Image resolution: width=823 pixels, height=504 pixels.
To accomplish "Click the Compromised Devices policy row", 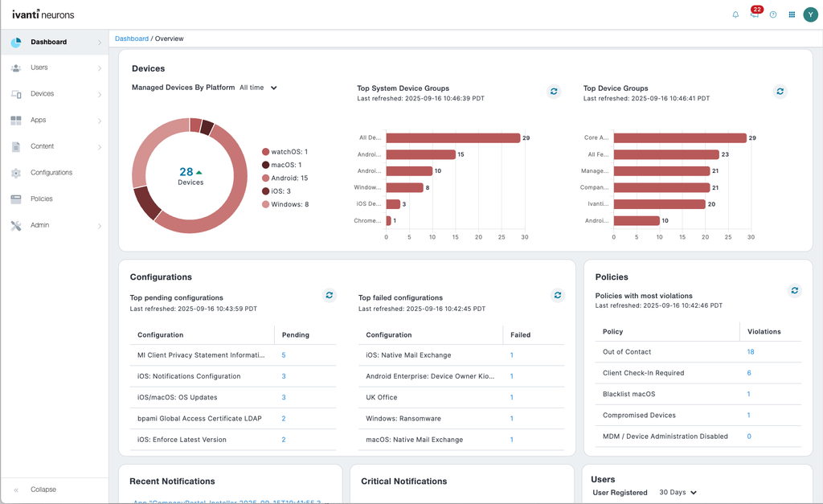I will point(698,416).
